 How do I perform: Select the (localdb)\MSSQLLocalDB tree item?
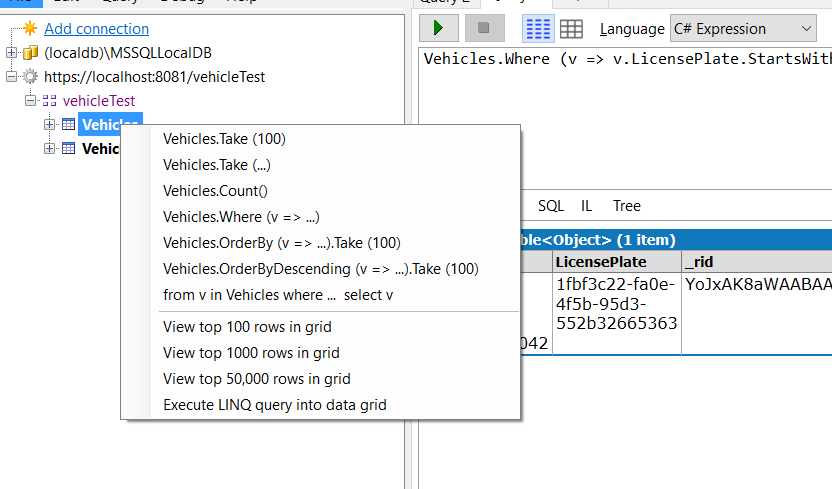pos(128,53)
